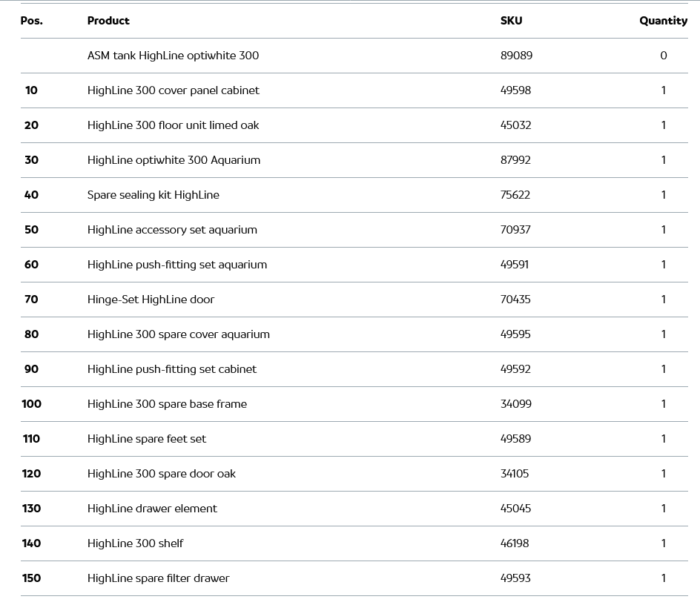Open HighLine 300 spare cover aquarium

pyautogui.click(x=179, y=334)
